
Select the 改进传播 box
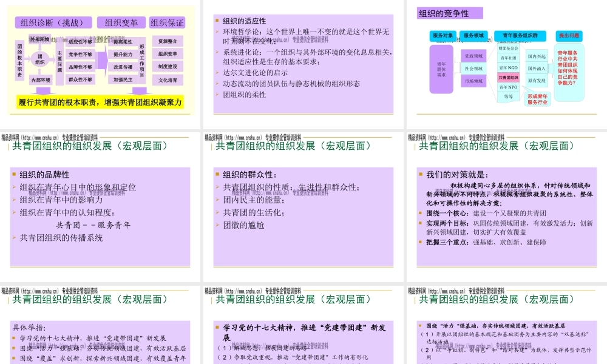click(123, 67)
